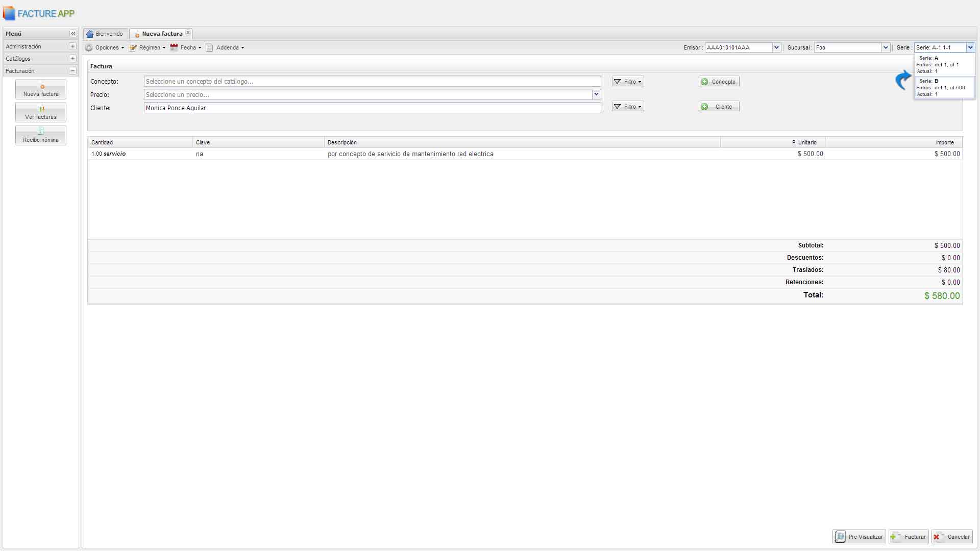Open the Precio dropdown arrow

(596, 94)
